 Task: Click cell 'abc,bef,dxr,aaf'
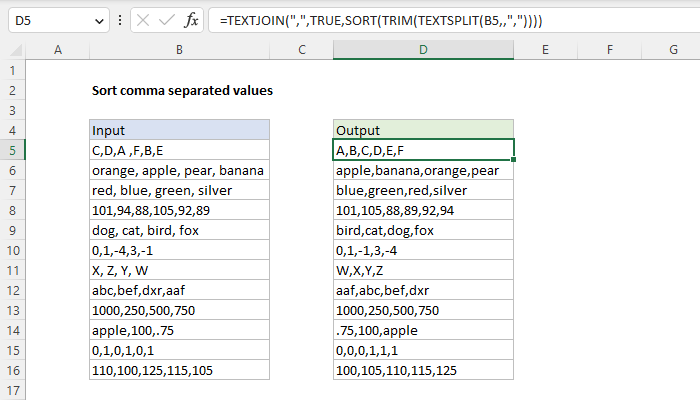pos(179,290)
